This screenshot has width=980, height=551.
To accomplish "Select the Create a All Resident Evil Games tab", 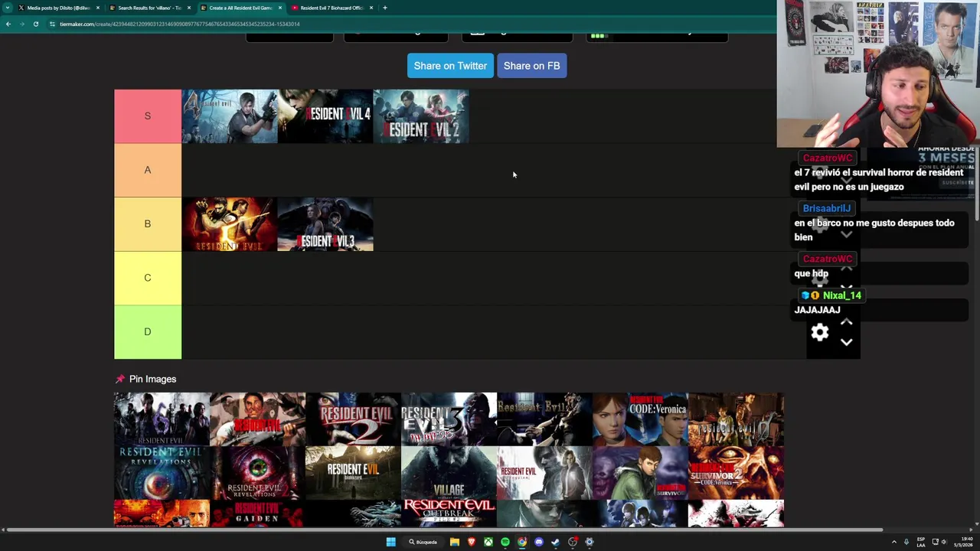I will (x=240, y=8).
